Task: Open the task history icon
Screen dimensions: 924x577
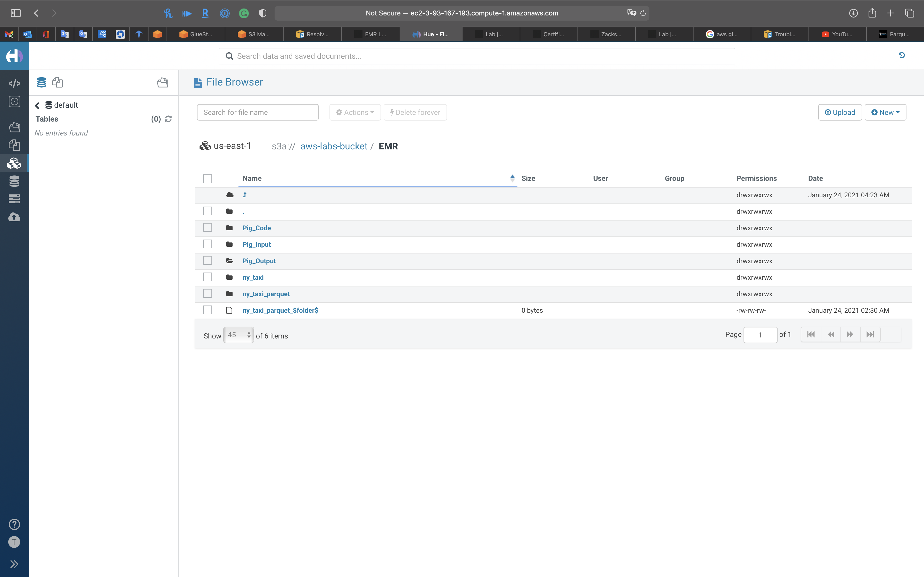Action: 902,55
